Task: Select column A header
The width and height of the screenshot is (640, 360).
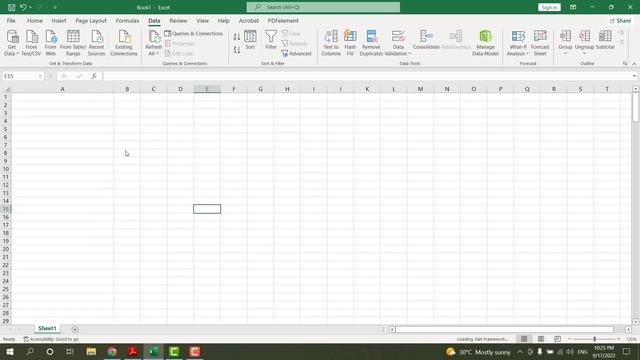Action: point(62,89)
